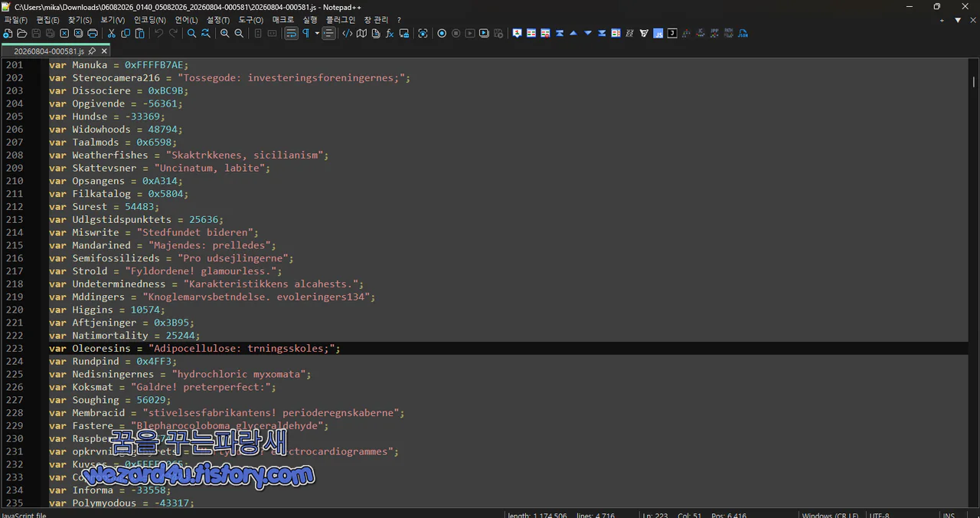Toggle Show All Characters pilcrow button

(305, 34)
